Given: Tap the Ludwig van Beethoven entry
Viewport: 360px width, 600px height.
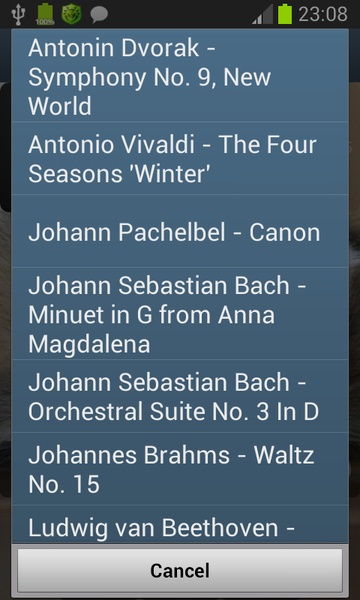Looking at the screenshot, I should 180,524.
